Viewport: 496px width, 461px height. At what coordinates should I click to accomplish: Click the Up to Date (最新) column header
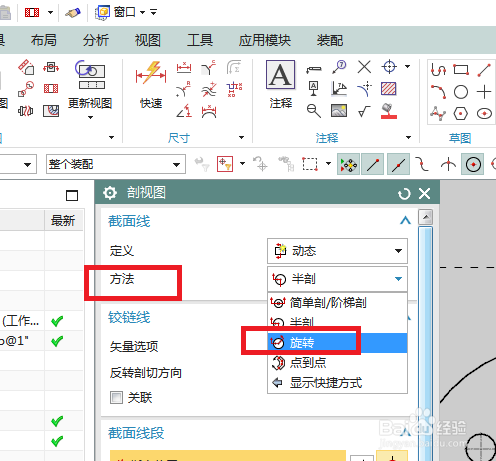63,220
